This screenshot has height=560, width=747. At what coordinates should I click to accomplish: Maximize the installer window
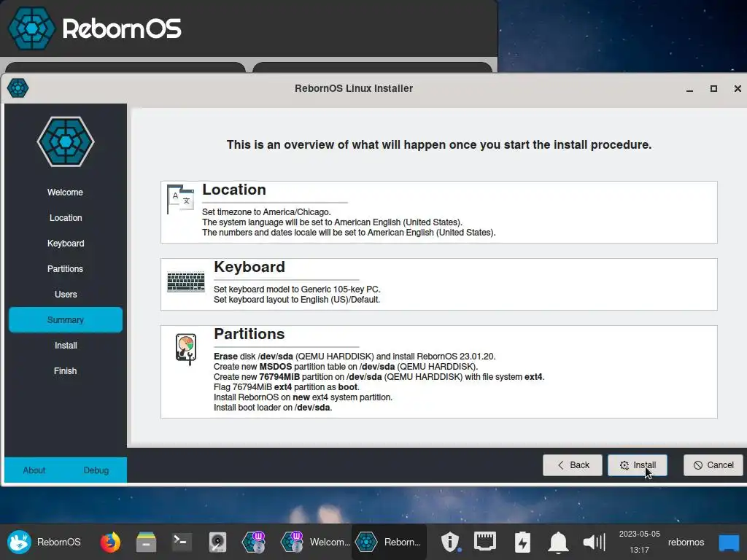(713, 89)
